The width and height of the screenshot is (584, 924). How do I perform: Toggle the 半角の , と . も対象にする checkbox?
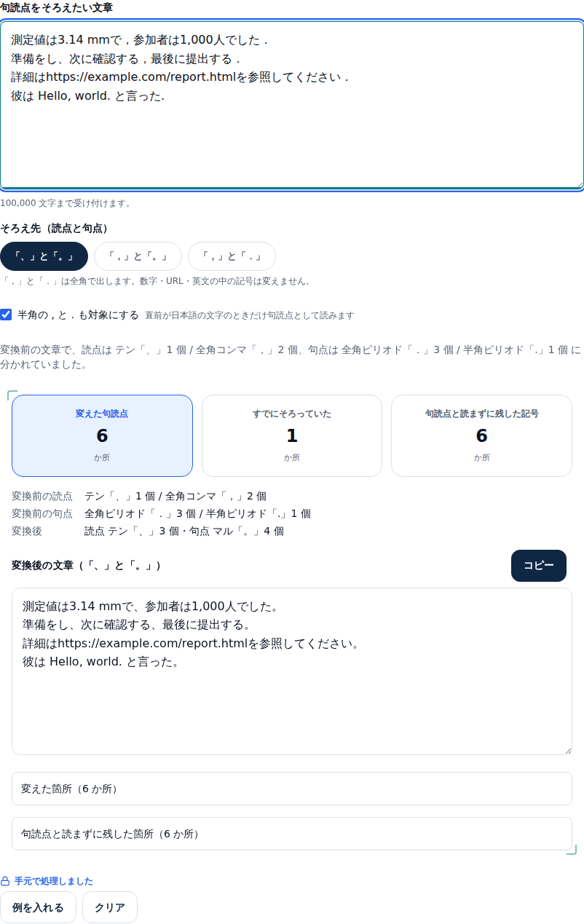click(x=6, y=315)
